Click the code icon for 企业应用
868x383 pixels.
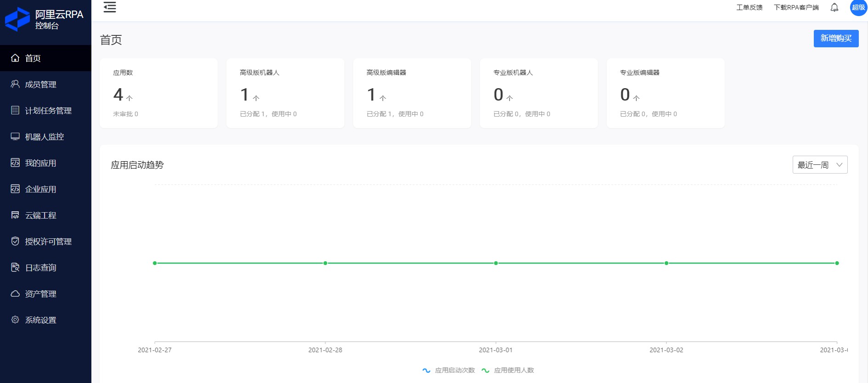pos(15,189)
